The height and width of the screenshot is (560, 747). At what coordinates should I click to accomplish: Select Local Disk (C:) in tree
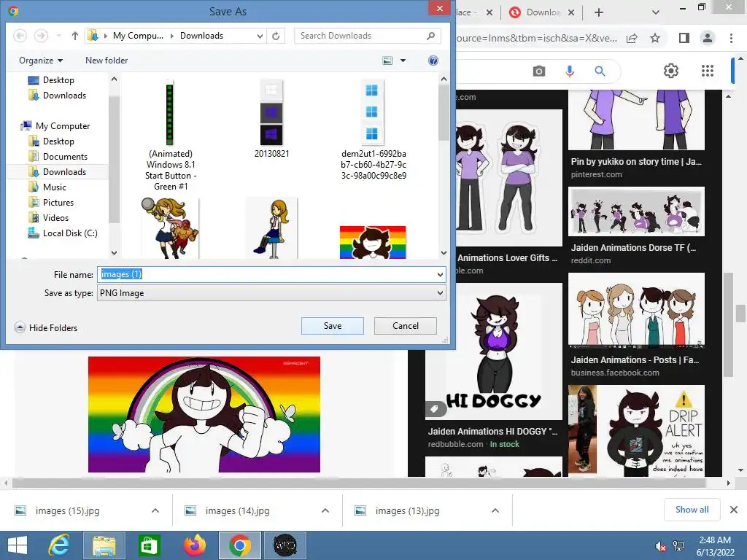click(63, 233)
